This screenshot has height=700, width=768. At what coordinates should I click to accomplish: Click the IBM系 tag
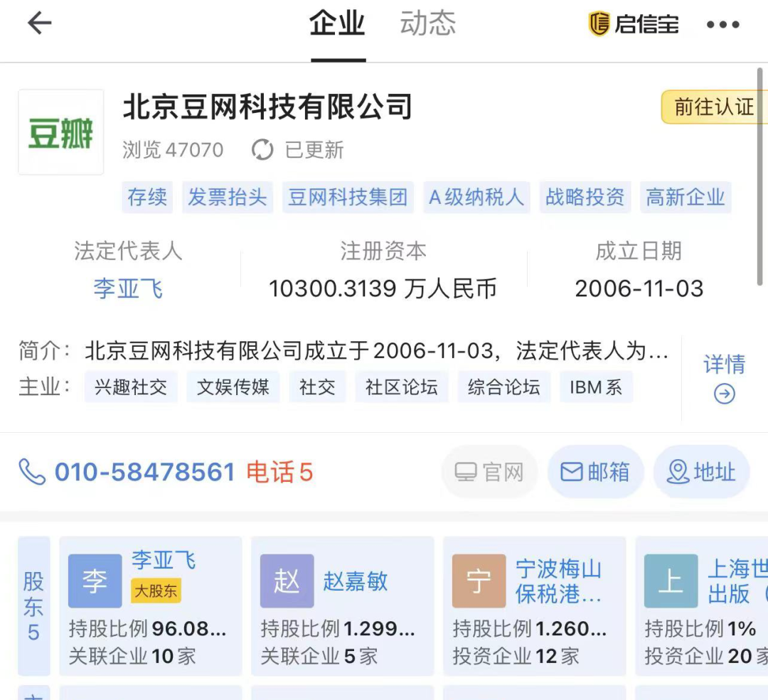click(596, 387)
